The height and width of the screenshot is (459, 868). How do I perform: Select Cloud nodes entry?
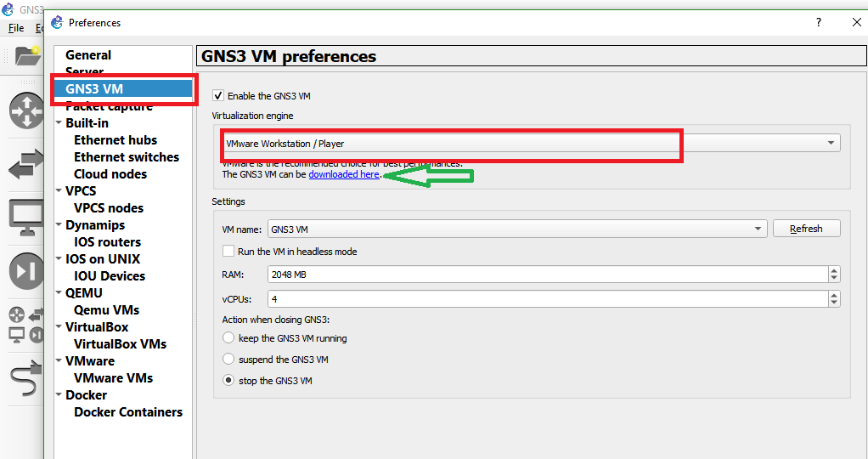coord(110,174)
